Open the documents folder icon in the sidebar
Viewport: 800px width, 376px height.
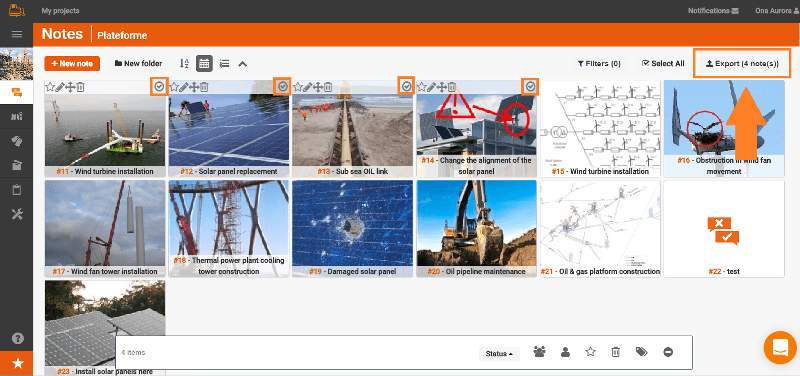point(17,165)
